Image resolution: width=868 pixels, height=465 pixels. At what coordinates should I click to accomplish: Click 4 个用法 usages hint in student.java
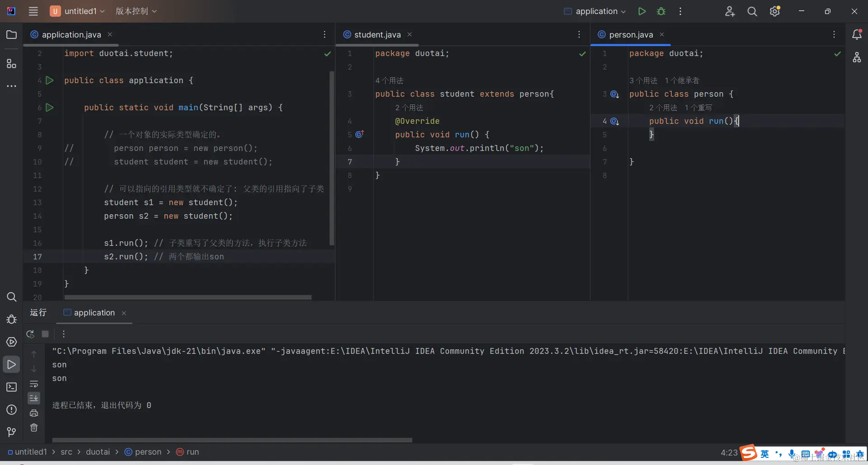(389, 80)
